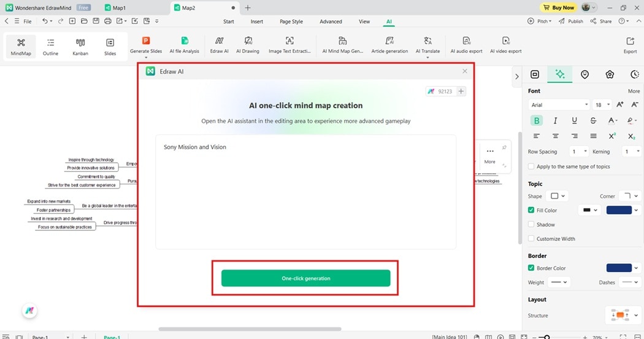
Task: Switch to MindMap view mode
Action: [x=21, y=47]
